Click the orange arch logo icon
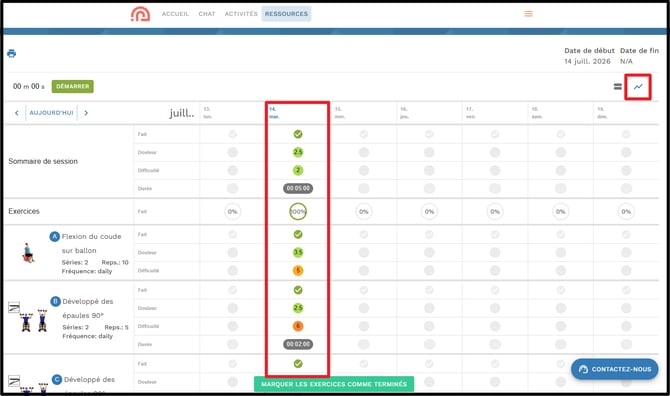The image size is (670, 396). point(141,14)
